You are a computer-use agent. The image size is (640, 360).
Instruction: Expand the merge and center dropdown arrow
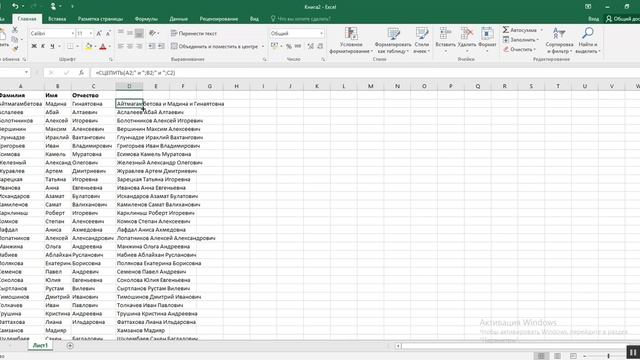click(x=263, y=47)
